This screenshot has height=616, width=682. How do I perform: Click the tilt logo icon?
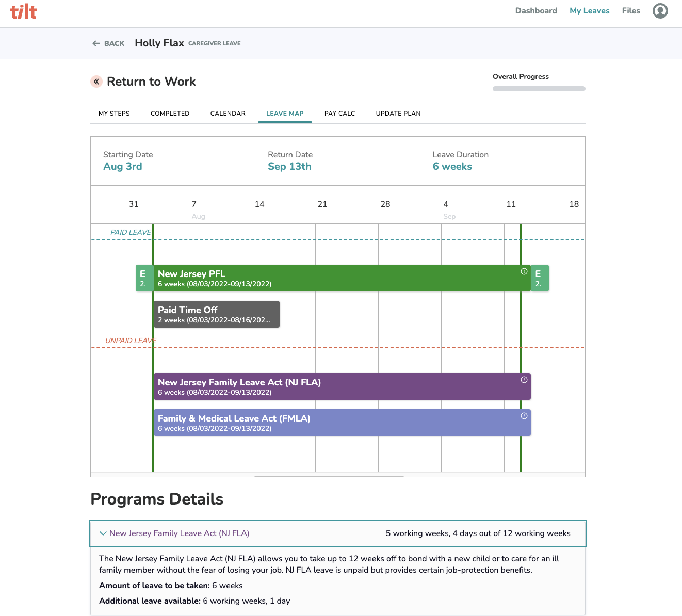point(23,11)
